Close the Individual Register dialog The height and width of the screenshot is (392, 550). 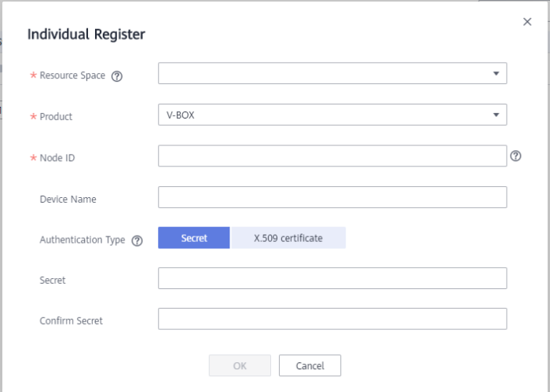pyautogui.click(x=527, y=22)
